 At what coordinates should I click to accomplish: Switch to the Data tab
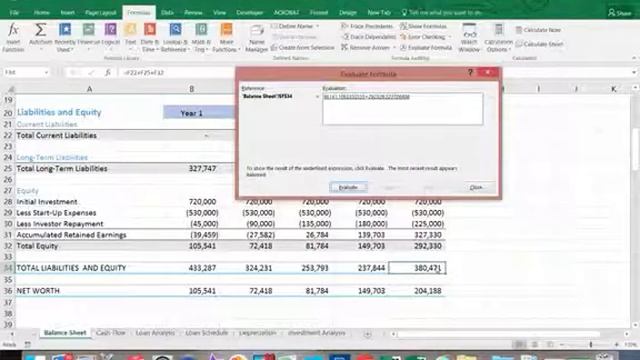coord(167,13)
